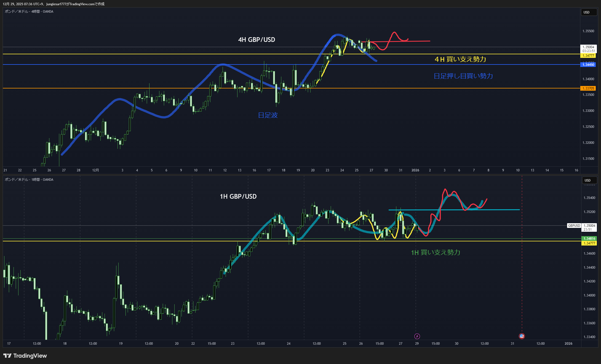Select the yellow '4H 買い支え勢力' text label
Screen dimensions: 601x364
[x=460, y=59]
